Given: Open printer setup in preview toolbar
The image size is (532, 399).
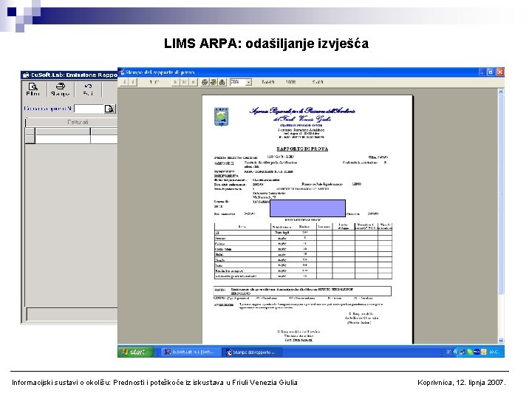Looking at the screenshot, I should (x=214, y=82).
